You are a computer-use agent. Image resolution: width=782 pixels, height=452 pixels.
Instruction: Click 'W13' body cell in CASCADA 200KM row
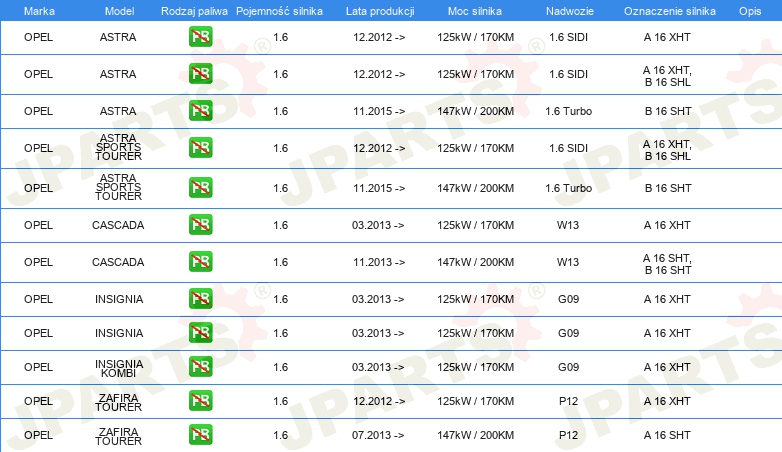tap(568, 262)
